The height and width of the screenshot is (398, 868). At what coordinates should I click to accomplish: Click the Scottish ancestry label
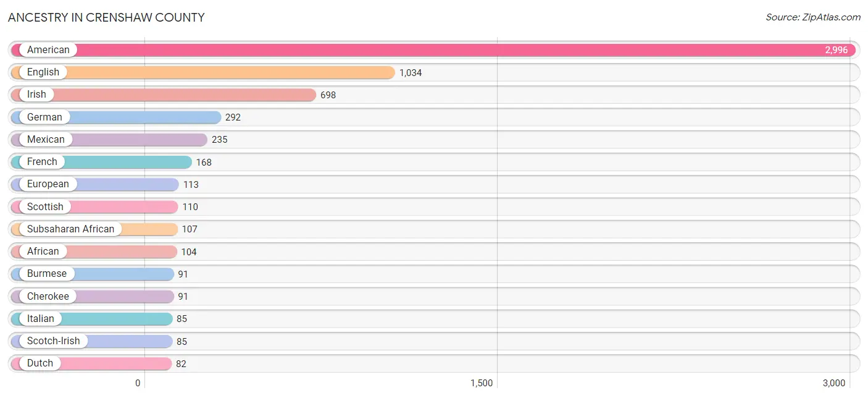click(45, 207)
